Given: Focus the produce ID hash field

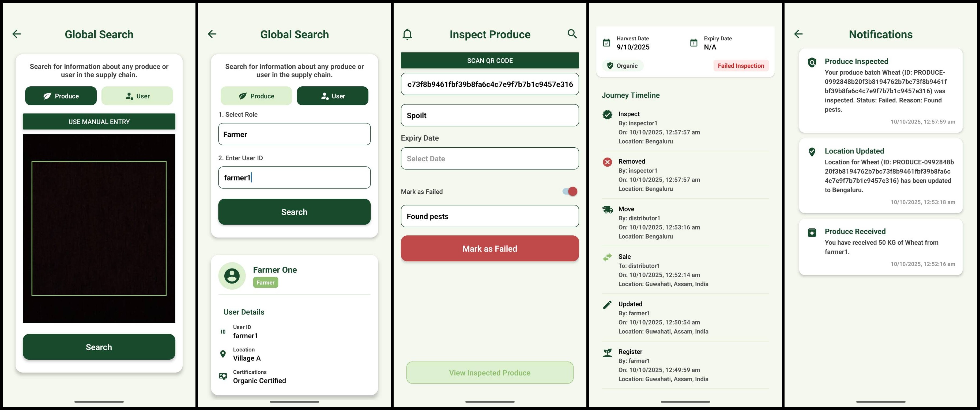Looking at the screenshot, I should tap(490, 84).
